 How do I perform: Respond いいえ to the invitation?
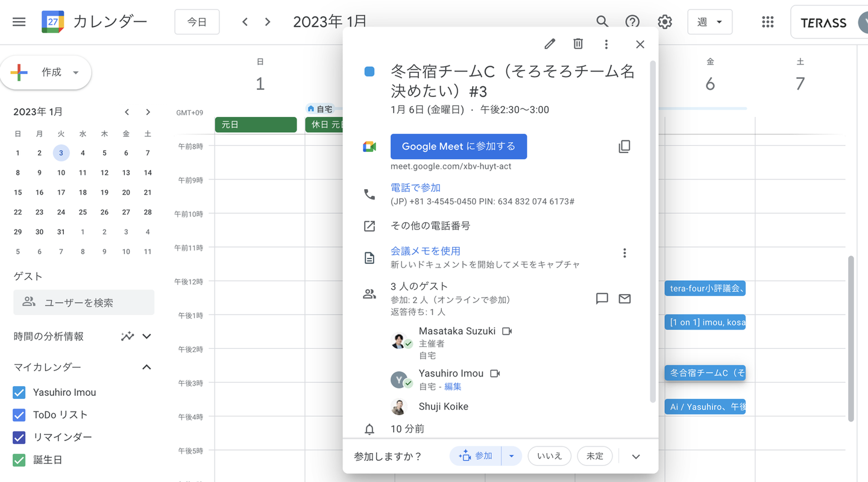pyautogui.click(x=550, y=456)
